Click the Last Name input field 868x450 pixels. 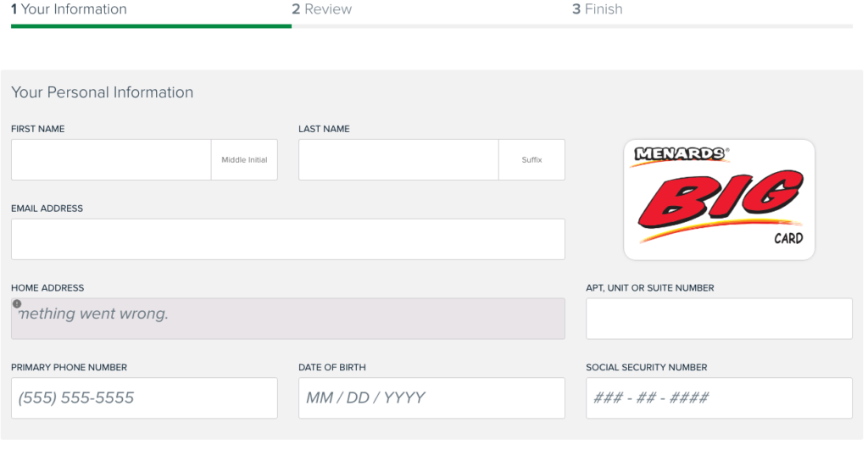pos(398,159)
